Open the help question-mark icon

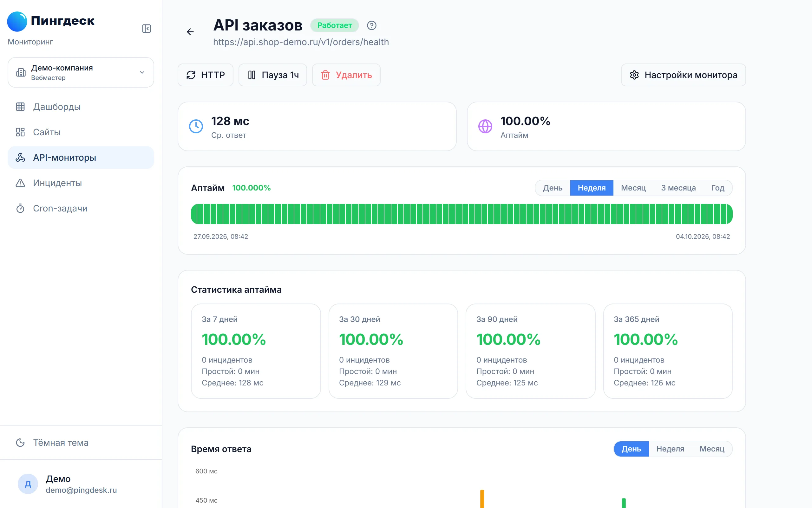371,25
